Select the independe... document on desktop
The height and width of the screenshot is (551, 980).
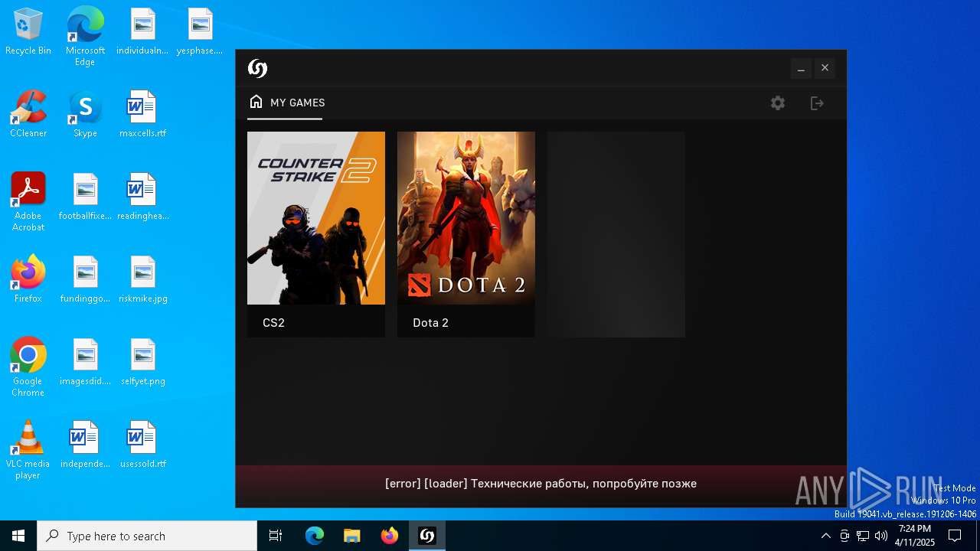tap(85, 445)
